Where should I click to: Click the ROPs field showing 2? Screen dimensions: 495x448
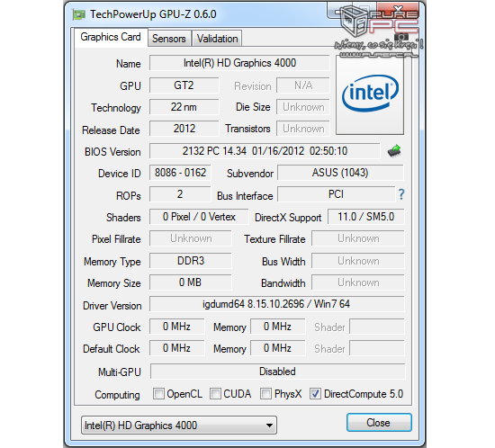pos(180,194)
